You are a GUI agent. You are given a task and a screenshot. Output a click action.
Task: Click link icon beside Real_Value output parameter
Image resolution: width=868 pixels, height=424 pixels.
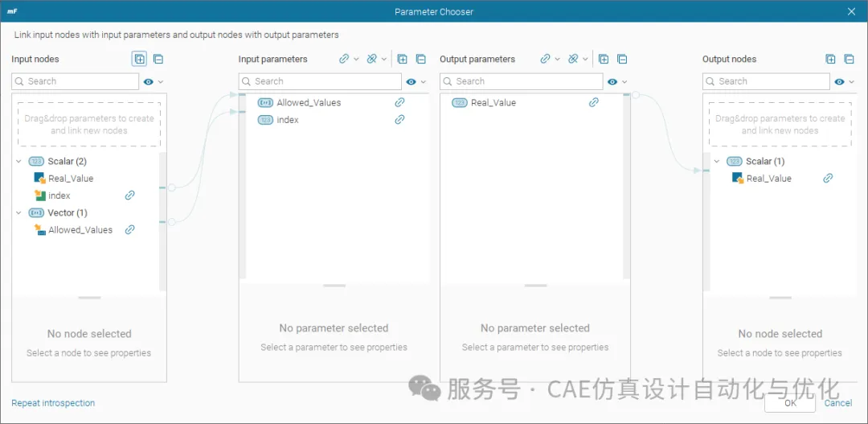click(x=594, y=102)
